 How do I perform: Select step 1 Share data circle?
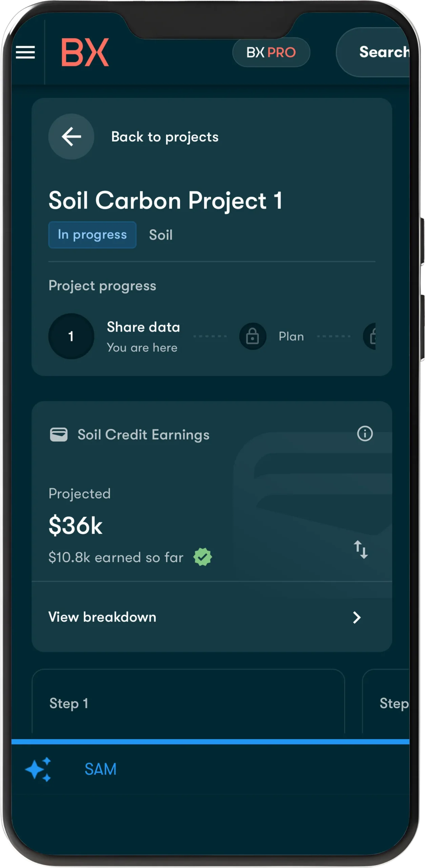(71, 336)
